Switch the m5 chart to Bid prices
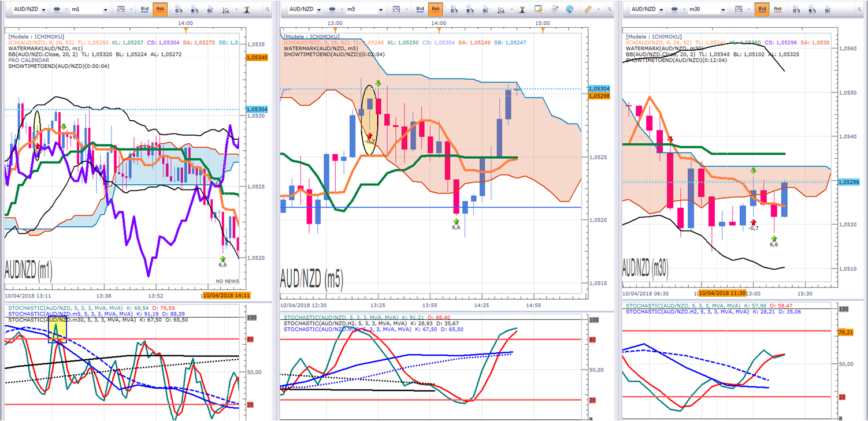The height and width of the screenshot is (421, 868). (421, 9)
